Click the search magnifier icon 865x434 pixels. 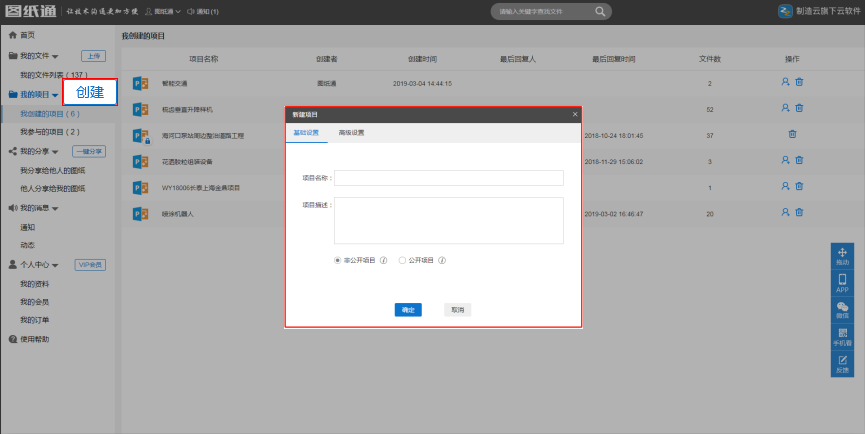(600, 12)
